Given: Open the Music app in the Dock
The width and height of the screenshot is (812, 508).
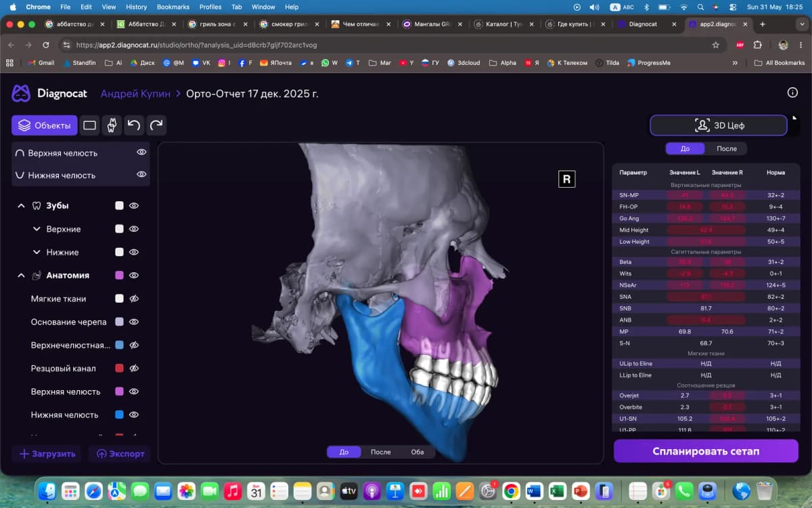Looking at the screenshot, I should tap(232, 490).
